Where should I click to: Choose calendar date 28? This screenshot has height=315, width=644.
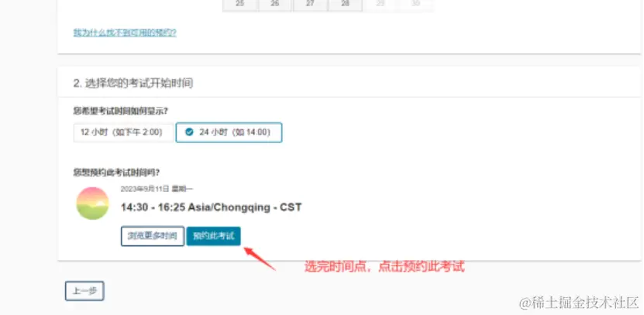tap(345, 5)
